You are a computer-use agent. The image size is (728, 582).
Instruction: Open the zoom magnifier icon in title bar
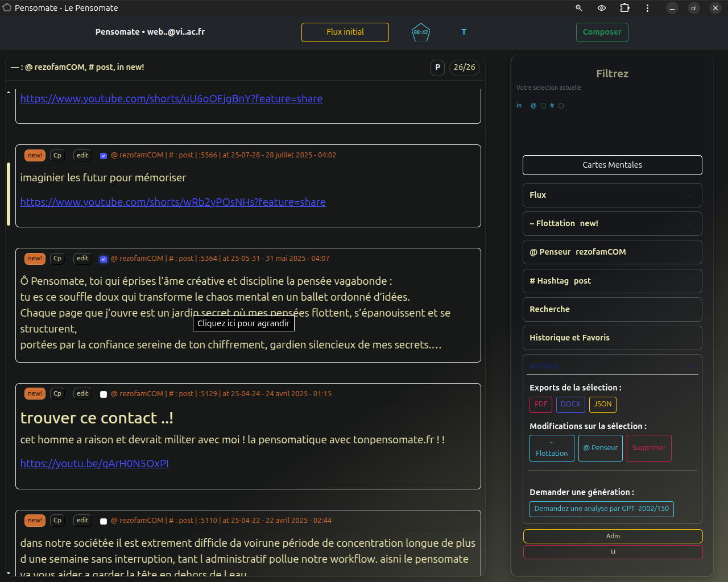(579, 8)
